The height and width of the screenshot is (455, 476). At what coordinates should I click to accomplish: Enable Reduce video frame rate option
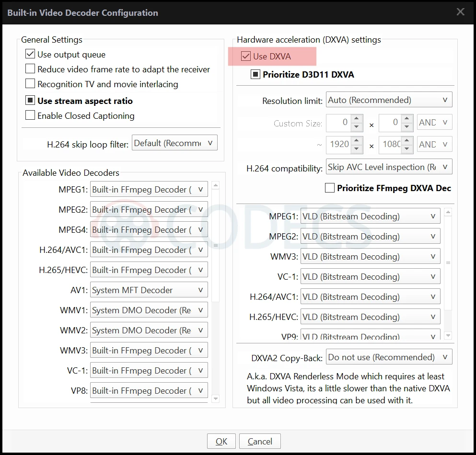30,69
